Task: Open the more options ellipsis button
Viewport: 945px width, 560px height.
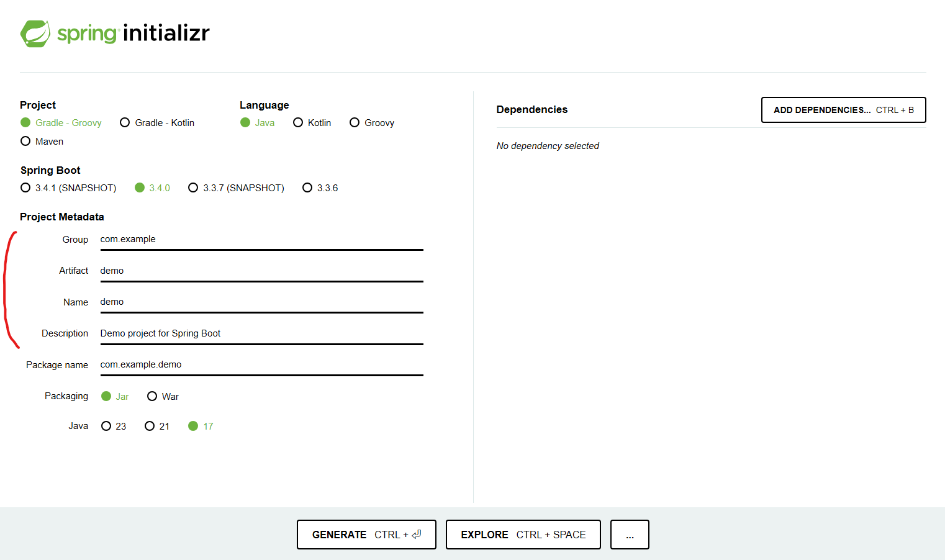Action: point(630,535)
